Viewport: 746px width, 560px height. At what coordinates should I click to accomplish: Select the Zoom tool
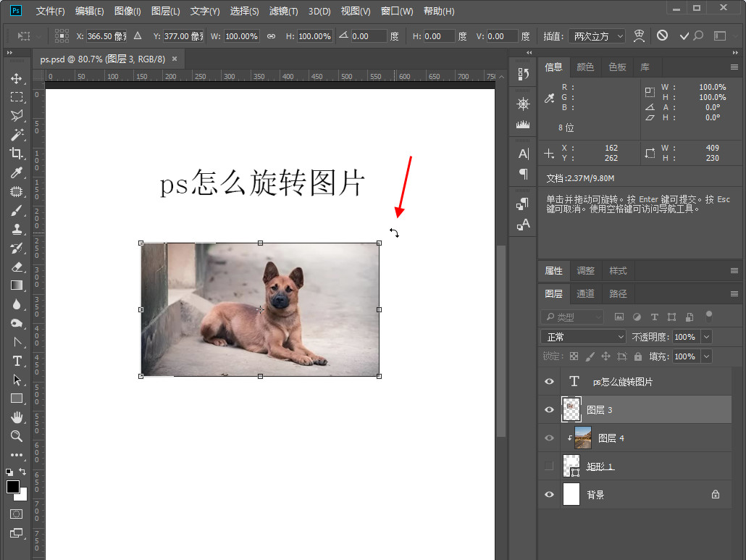(x=16, y=436)
